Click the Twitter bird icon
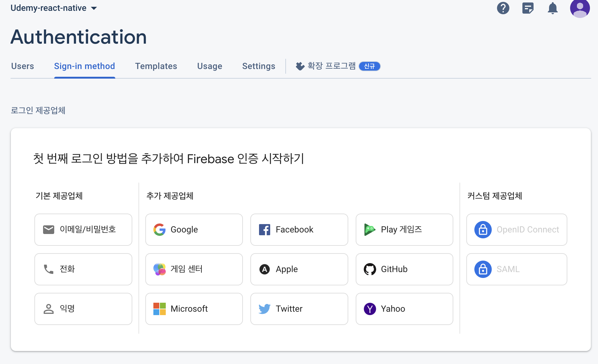The image size is (598, 364). [x=265, y=309]
